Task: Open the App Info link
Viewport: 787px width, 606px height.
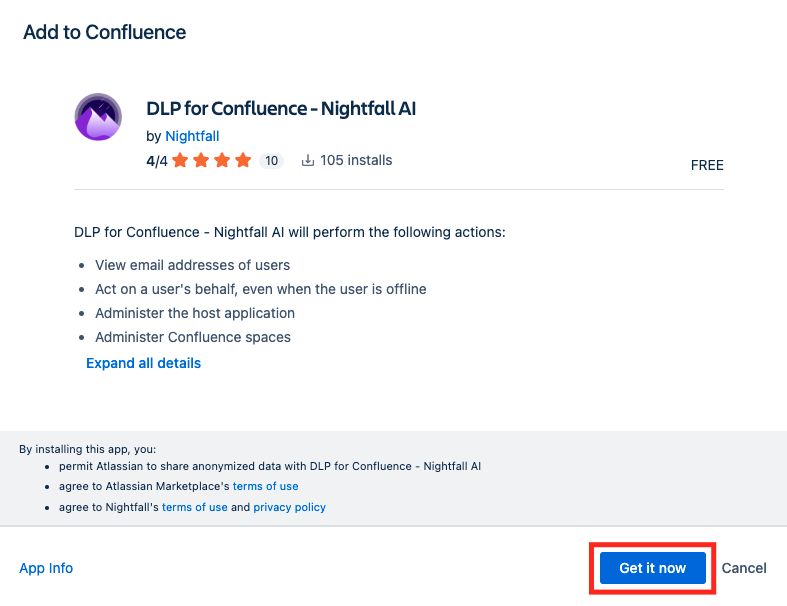Action: click(x=46, y=568)
